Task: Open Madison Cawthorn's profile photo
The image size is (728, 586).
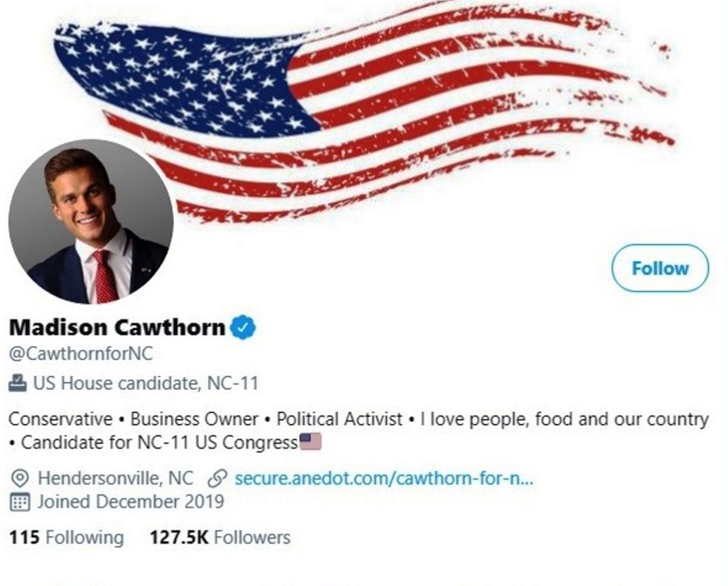Action: coord(91,221)
